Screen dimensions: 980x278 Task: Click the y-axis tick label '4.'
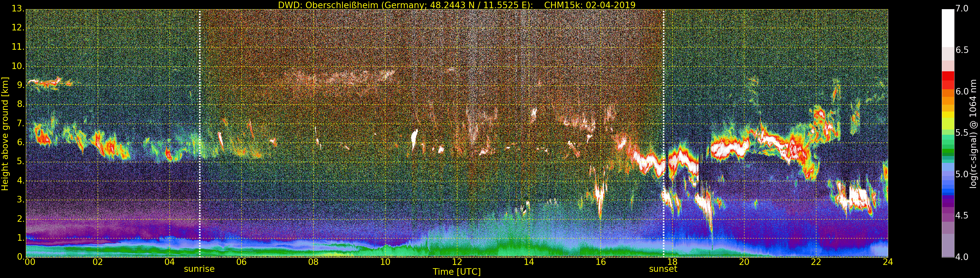21,181
